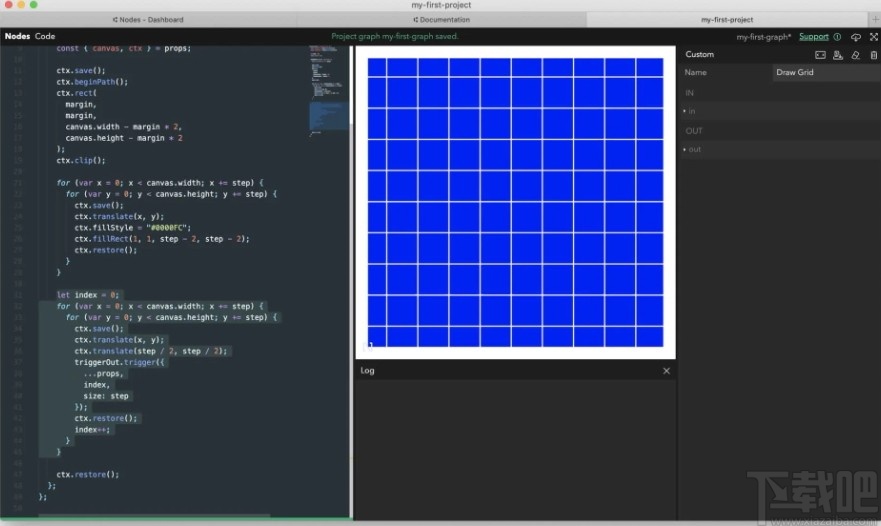Click the my-first-graph* title
The width and height of the screenshot is (881, 526).
click(764, 37)
